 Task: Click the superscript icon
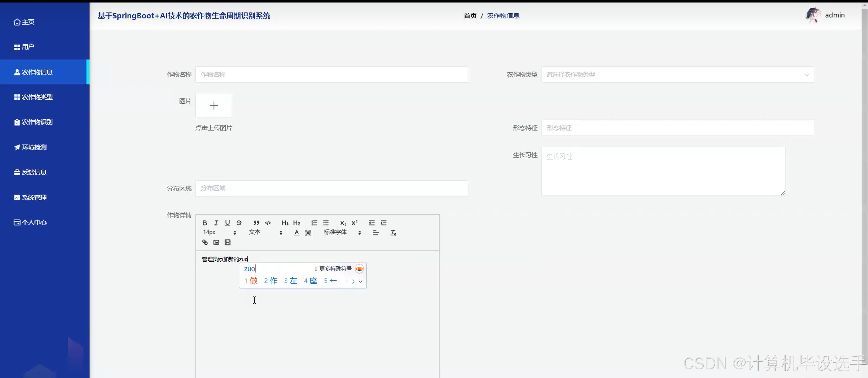pos(354,223)
